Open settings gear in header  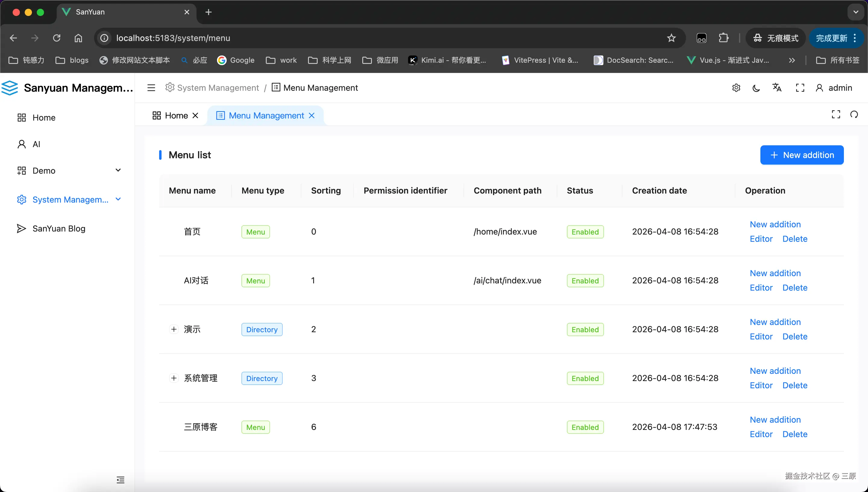[736, 88]
